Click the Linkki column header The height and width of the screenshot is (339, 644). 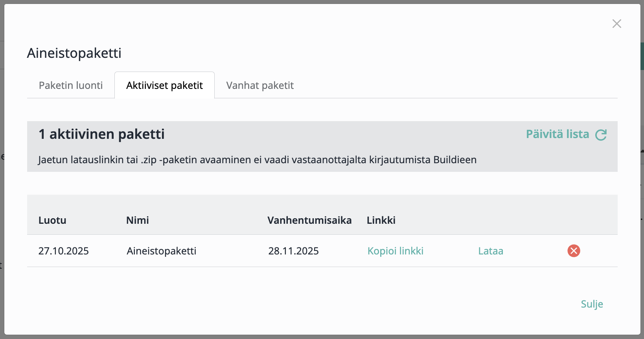point(381,220)
